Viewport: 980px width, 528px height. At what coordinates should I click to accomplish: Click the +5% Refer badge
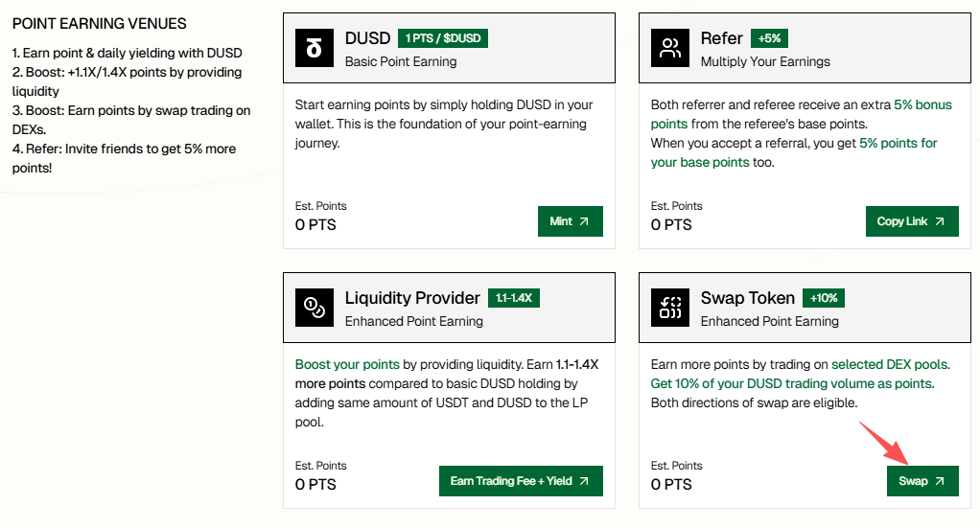point(769,38)
